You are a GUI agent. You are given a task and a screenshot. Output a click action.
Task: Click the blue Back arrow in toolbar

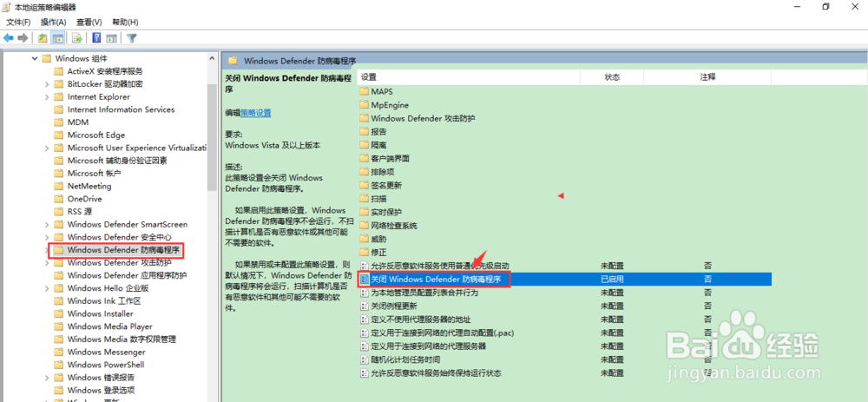coord(9,38)
